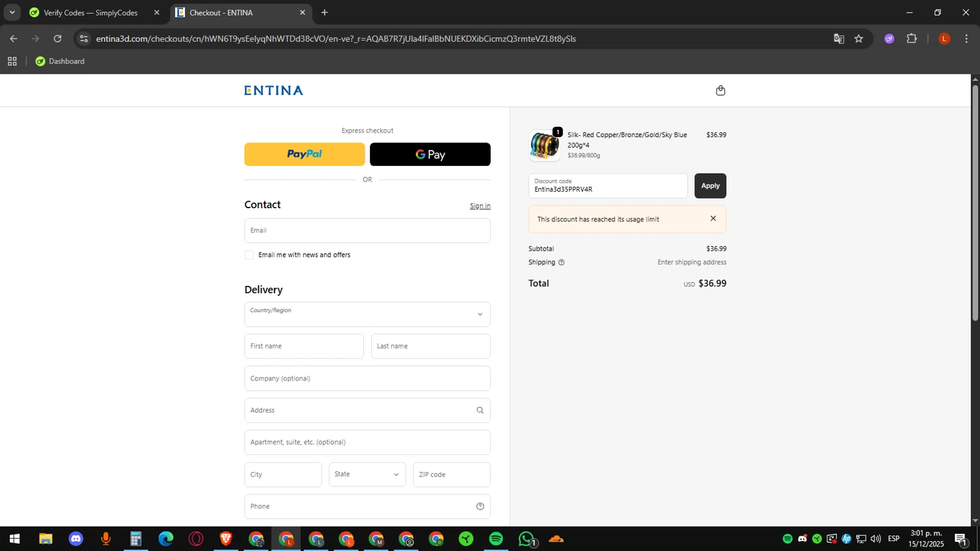Open the State dropdown
Screen dimensions: 980x551
pos(367,475)
